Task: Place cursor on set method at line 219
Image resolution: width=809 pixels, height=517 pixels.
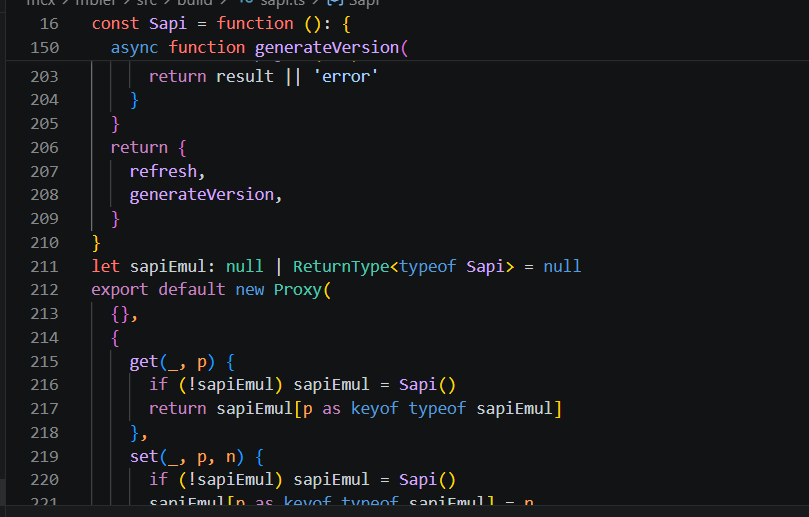Action: pyautogui.click(x=144, y=457)
